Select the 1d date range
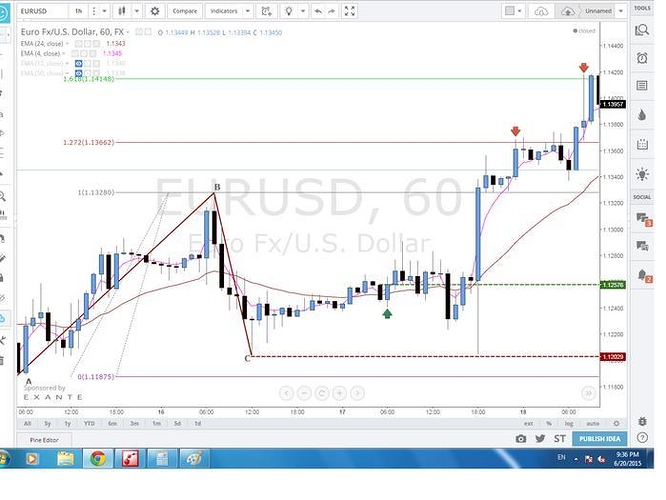The width and height of the screenshot is (666, 500). 198,424
